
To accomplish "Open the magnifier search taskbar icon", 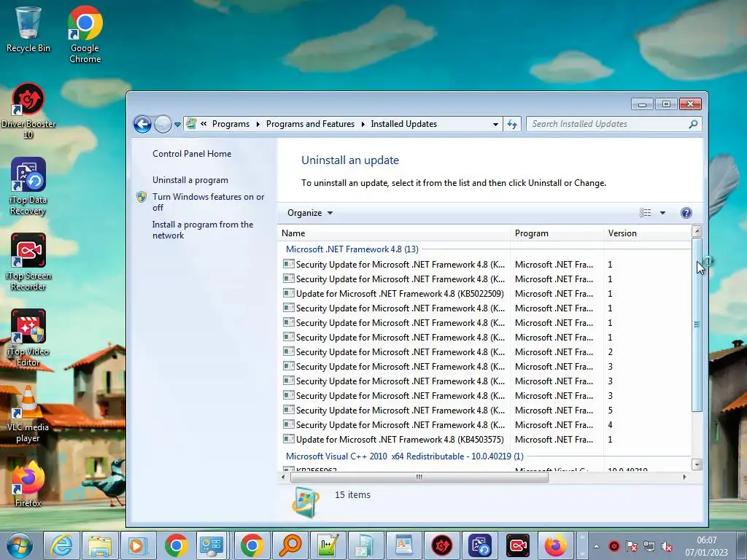I will (290, 545).
